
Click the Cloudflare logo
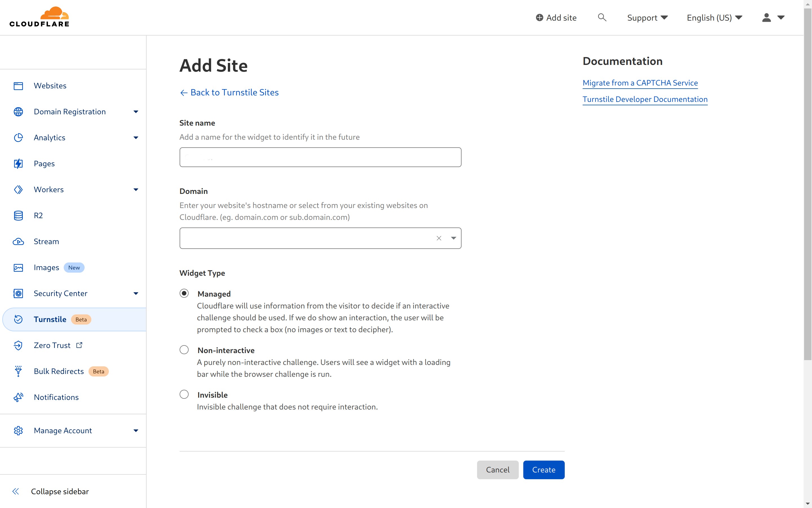click(x=39, y=17)
